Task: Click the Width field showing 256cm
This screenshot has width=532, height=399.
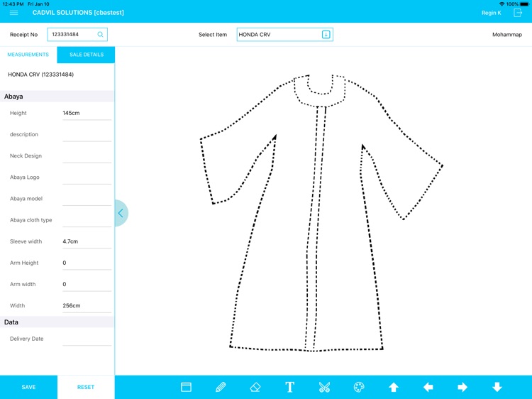Action: tap(87, 305)
